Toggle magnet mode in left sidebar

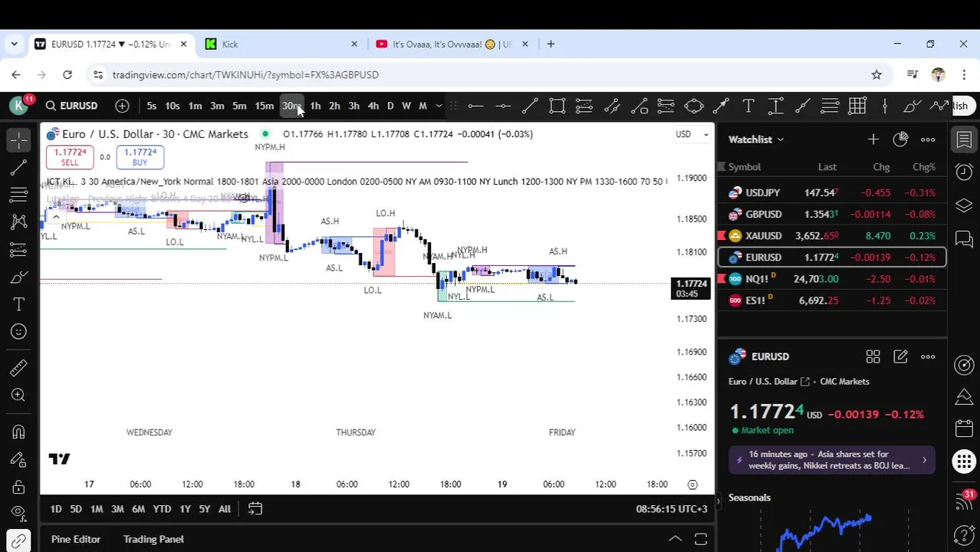19,432
